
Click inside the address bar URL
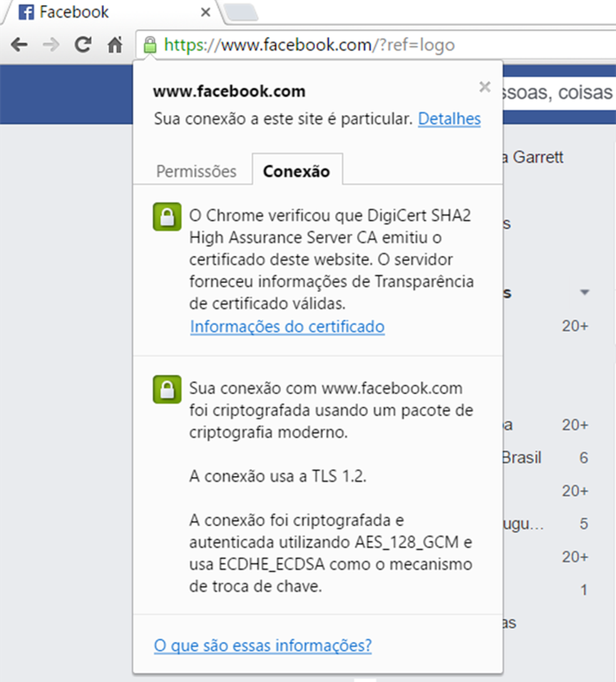(307, 44)
